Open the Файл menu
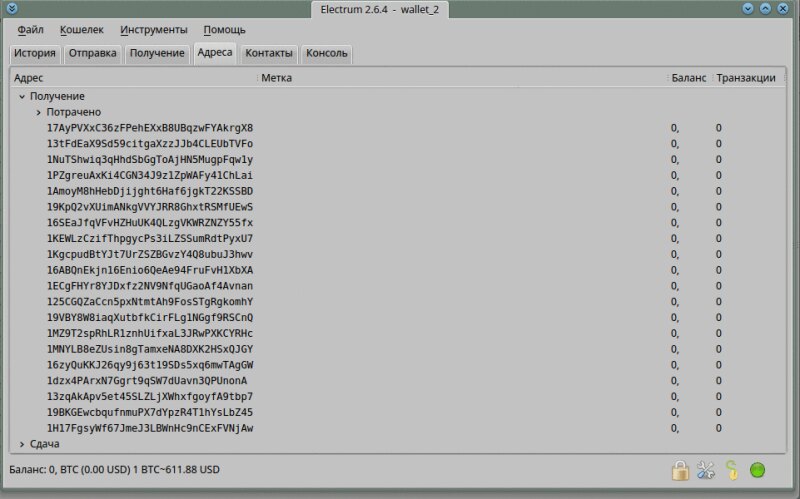The image size is (800, 499). [30, 30]
